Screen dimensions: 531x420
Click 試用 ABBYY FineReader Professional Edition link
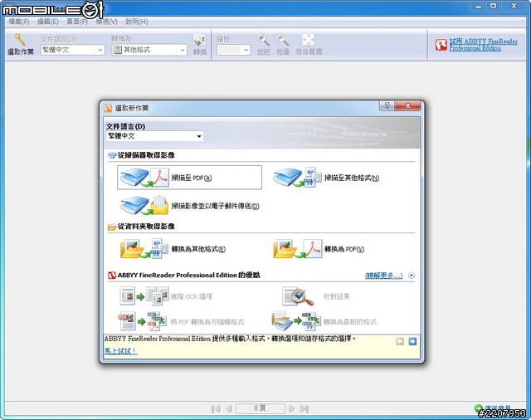click(x=484, y=45)
